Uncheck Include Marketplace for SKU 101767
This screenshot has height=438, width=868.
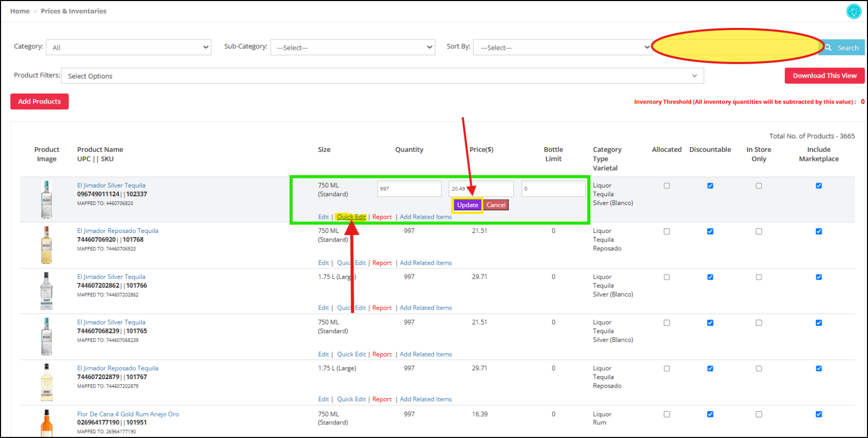pyautogui.click(x=819, y=369)
